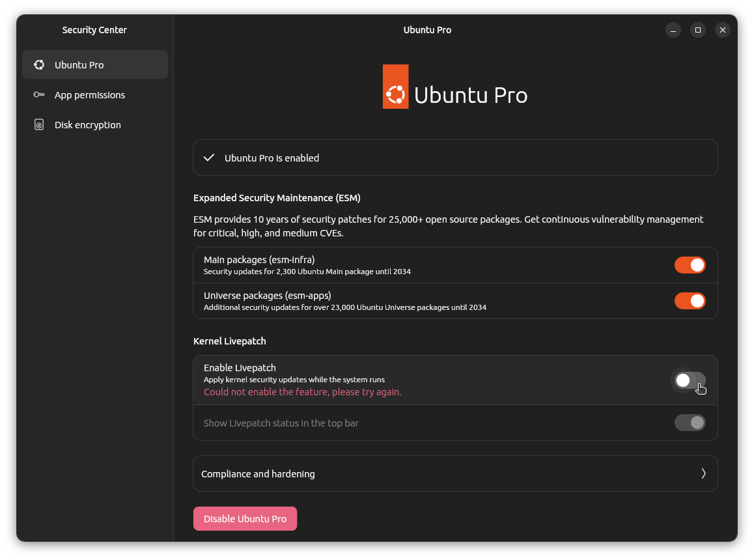
Task: Maximize the Security Center window
Action: pyautogui.click(x=698, y=30)
